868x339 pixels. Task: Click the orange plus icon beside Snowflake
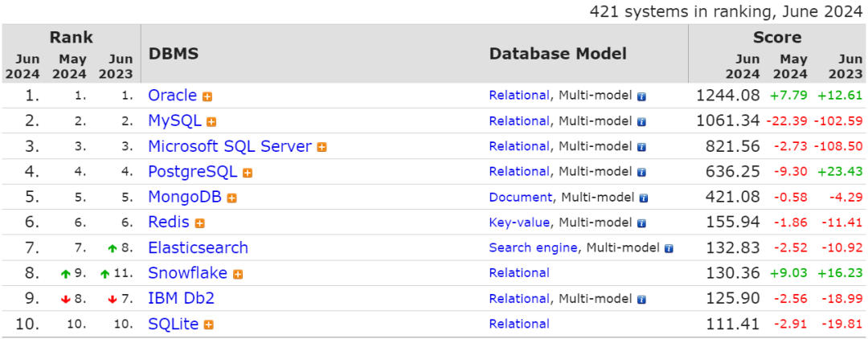coord(238,274)
